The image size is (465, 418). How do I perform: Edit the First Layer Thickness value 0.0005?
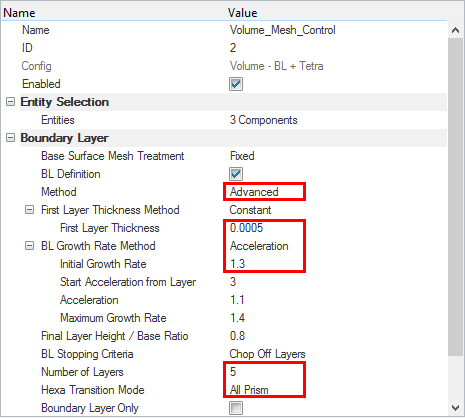pyautogui.click(x=246, y=228)
